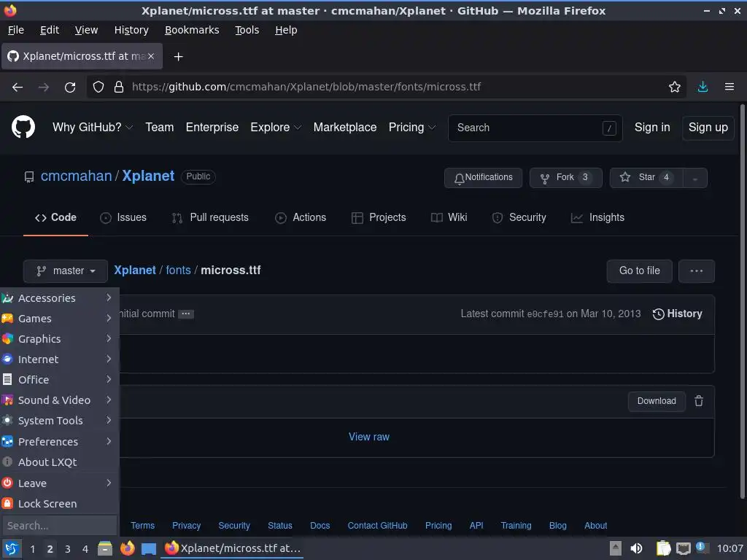Screen dimensions: 747x560
Task: Switch to virtual desktop 1
Action: (32, 549)
